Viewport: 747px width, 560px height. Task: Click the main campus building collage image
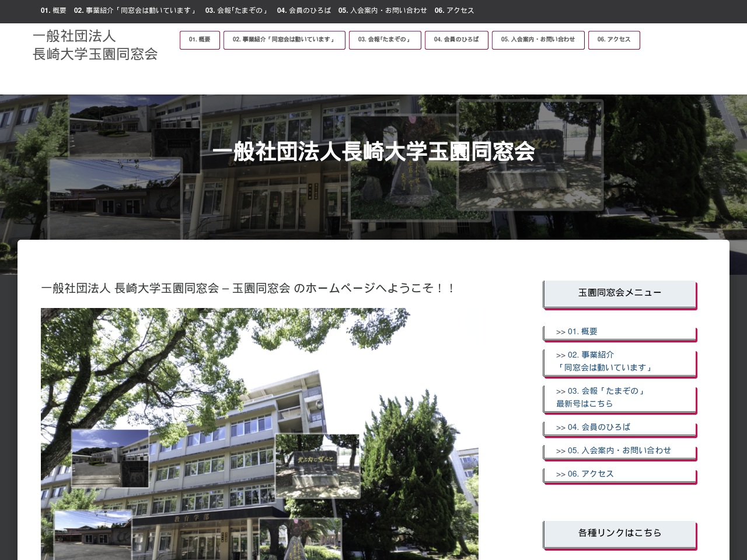pyautogui.click(x=260, y=434)
